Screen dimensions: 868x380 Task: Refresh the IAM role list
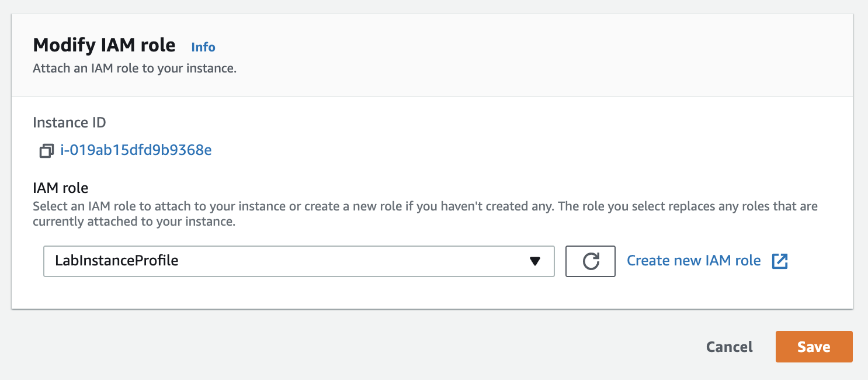tap(591, 261)
